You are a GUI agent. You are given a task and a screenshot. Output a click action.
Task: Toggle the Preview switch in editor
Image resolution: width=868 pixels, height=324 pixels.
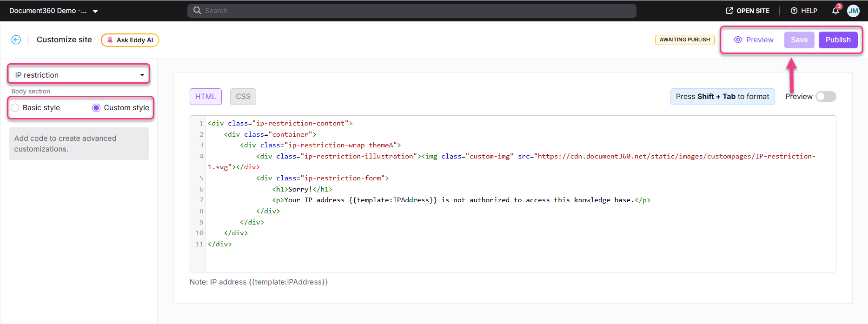click(x=826, y=96)
